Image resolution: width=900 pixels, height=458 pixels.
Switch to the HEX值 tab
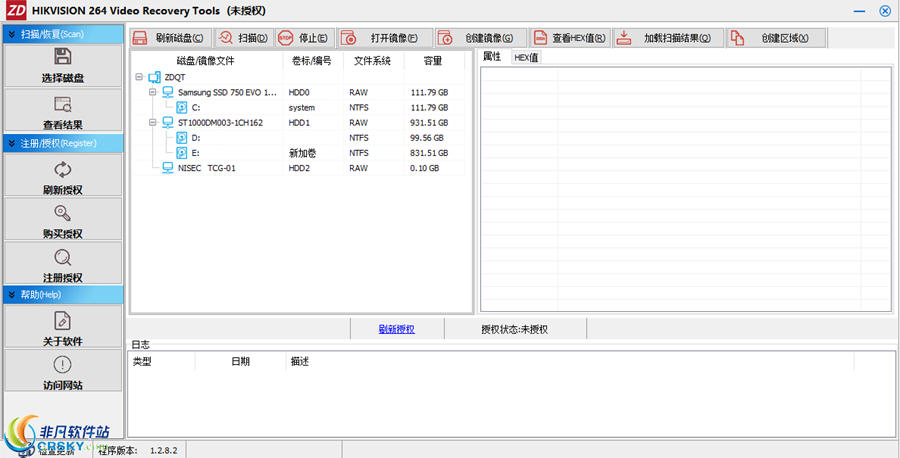[526, 57]
